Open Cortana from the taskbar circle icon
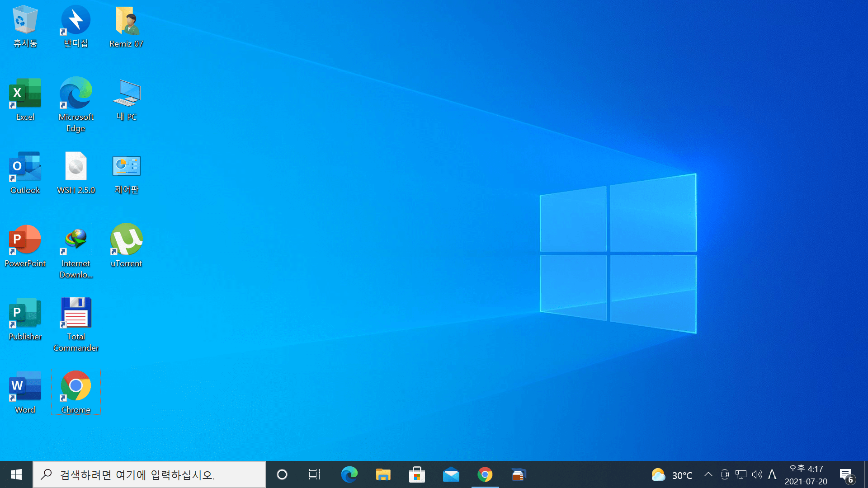This screenshot has width=868, height=488. (282, 474)
